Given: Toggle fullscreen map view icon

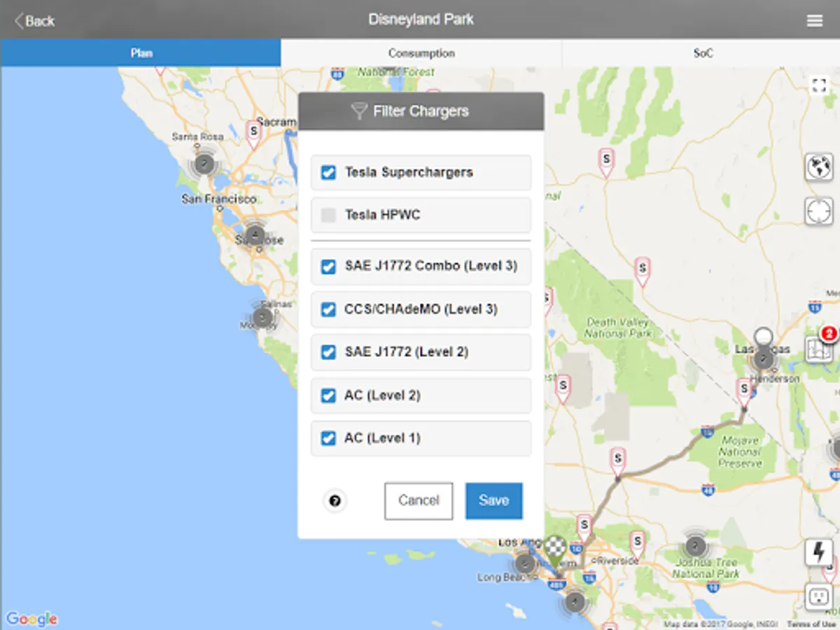Looking at the screenshot, I should click(818, 86).
